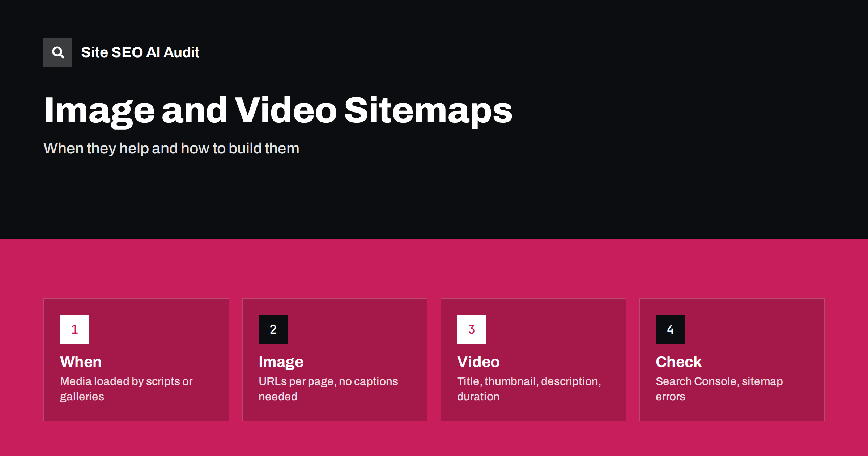Click subtitle 'When they help and how to build them'
868x456 pixels.
171,148
